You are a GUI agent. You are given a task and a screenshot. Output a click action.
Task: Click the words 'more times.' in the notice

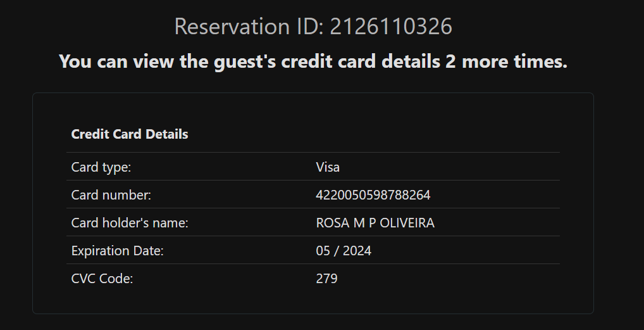(515, 61)
